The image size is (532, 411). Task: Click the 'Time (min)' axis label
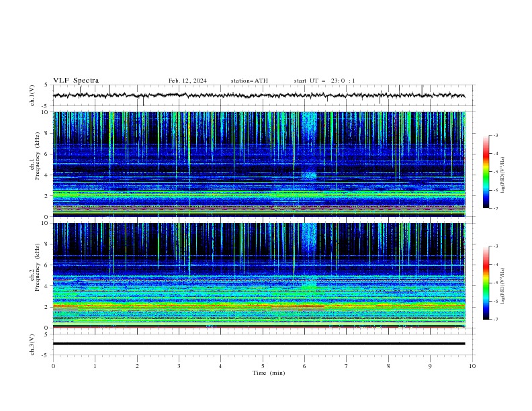click(x=269, y=373)
